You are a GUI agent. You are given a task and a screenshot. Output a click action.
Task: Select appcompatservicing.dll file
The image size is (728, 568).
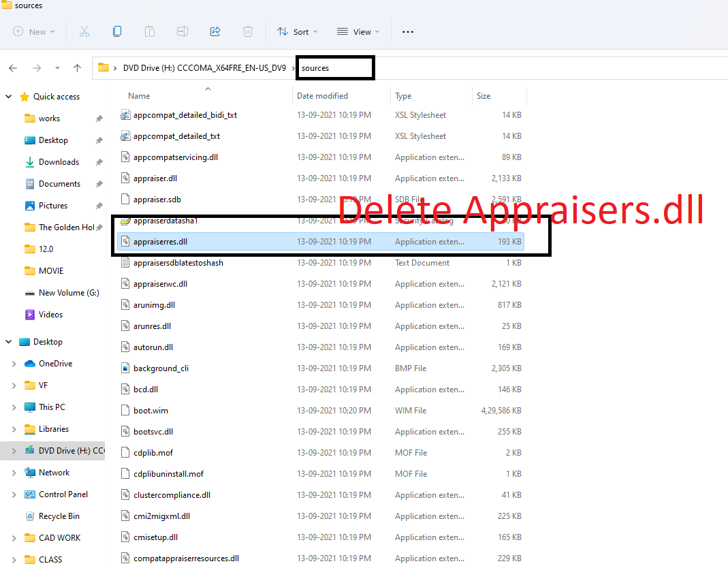(176, 157)
